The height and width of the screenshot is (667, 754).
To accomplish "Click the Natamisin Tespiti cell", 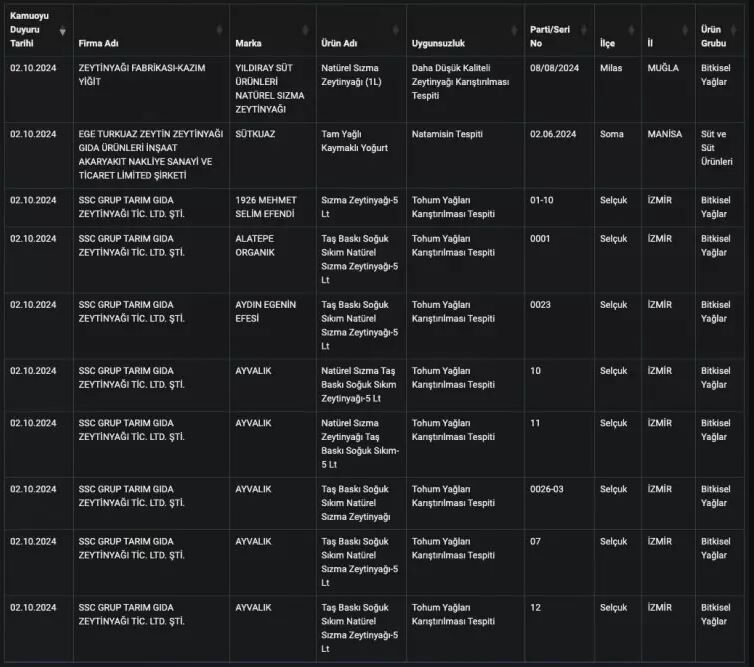I will pos(452,134).
